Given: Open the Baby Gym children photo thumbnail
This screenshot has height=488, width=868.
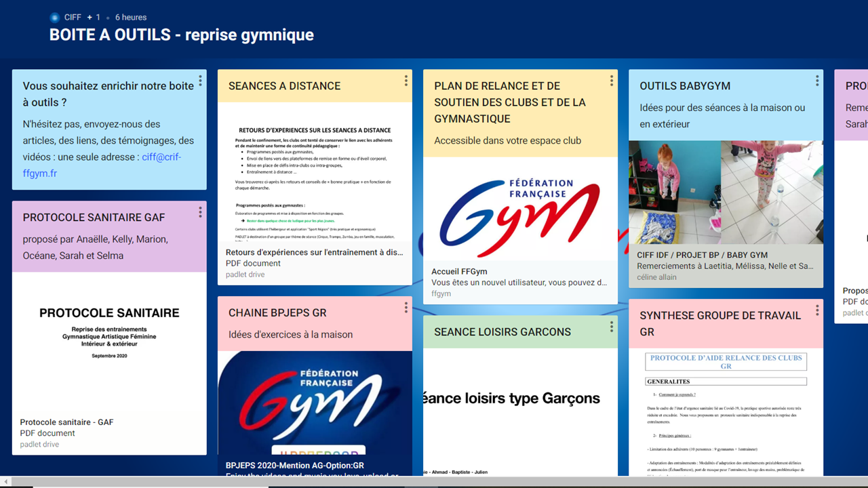Looking at the screenshot, I should pos(726,192).
